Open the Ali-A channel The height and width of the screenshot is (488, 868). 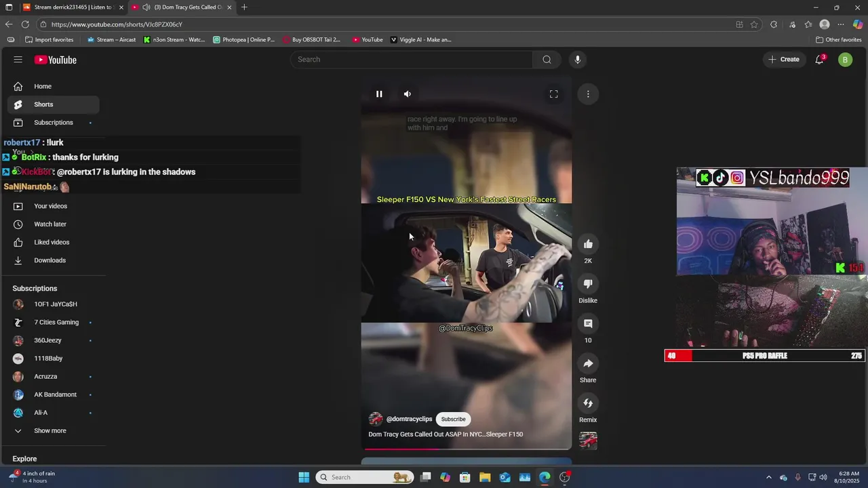pos(53,413)
